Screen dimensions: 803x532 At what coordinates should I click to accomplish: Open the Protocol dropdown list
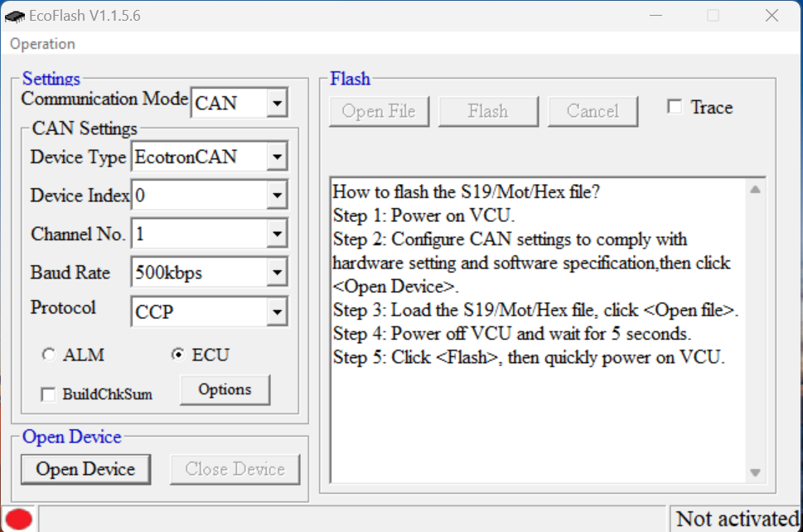tap(277, 312)
